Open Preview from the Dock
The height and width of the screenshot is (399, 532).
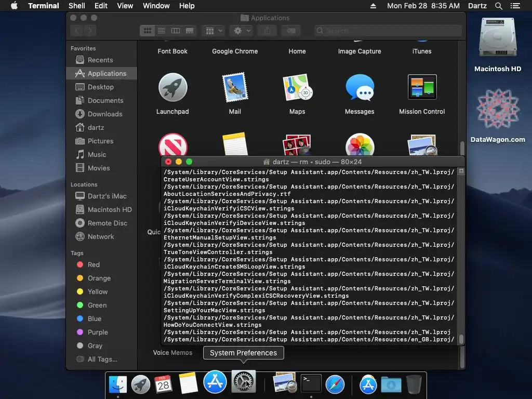click(285, 382)
